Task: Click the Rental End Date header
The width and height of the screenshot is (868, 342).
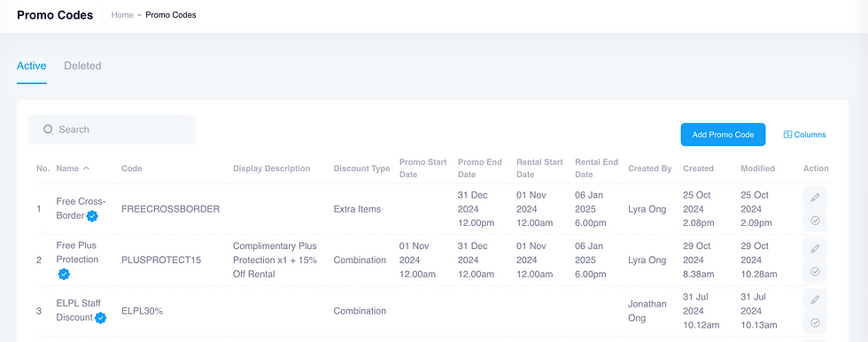Action: [x=597, y=168]
